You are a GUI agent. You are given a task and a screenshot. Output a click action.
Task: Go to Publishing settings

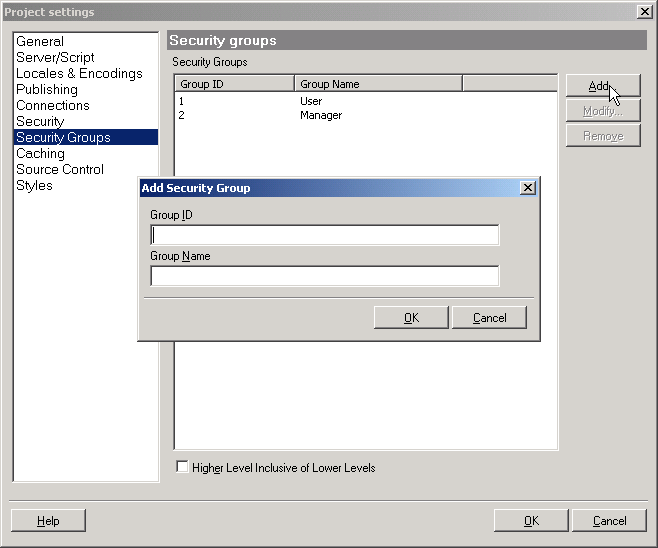[47, 90]
